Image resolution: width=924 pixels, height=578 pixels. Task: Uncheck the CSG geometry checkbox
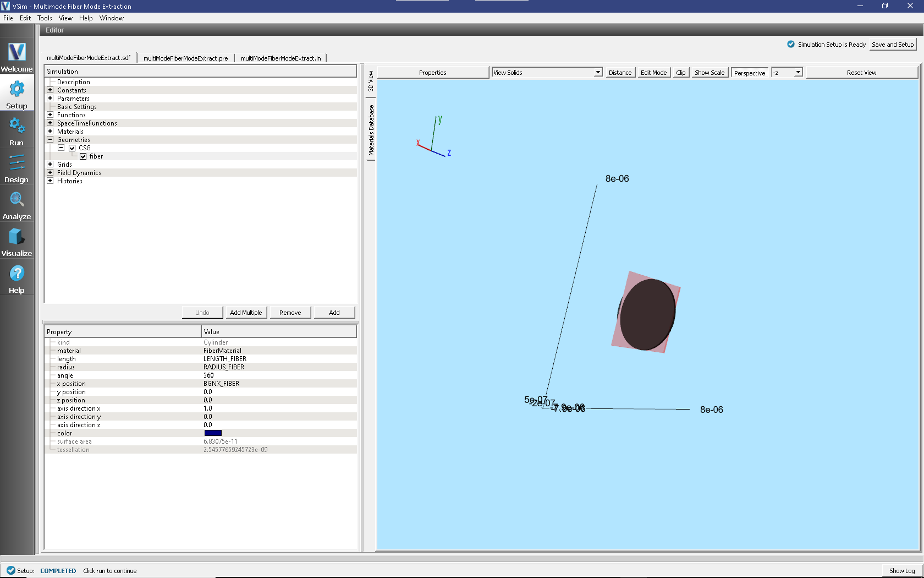click(72, 148)
